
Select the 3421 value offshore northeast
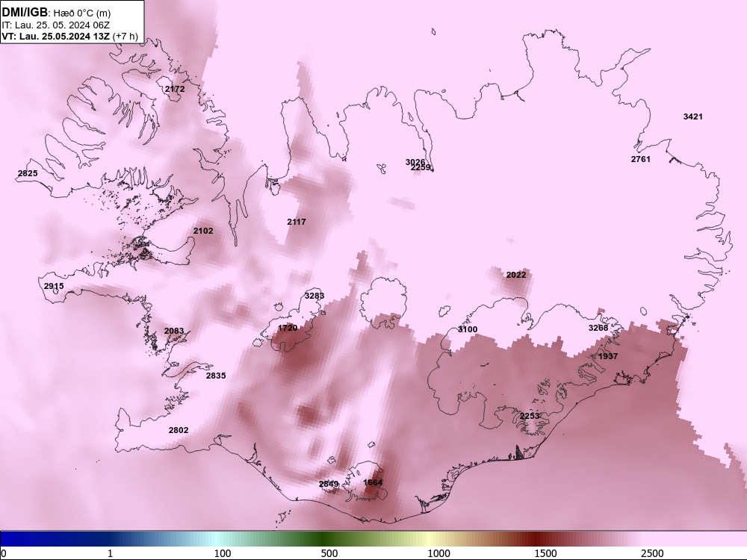(692, 116)
